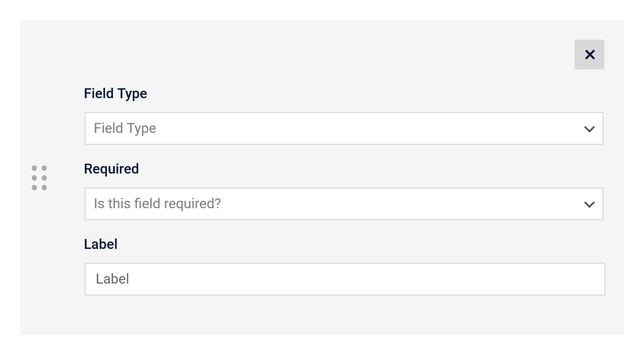
Task: Close the field panel with the X icon
Action: coord(590,55)
